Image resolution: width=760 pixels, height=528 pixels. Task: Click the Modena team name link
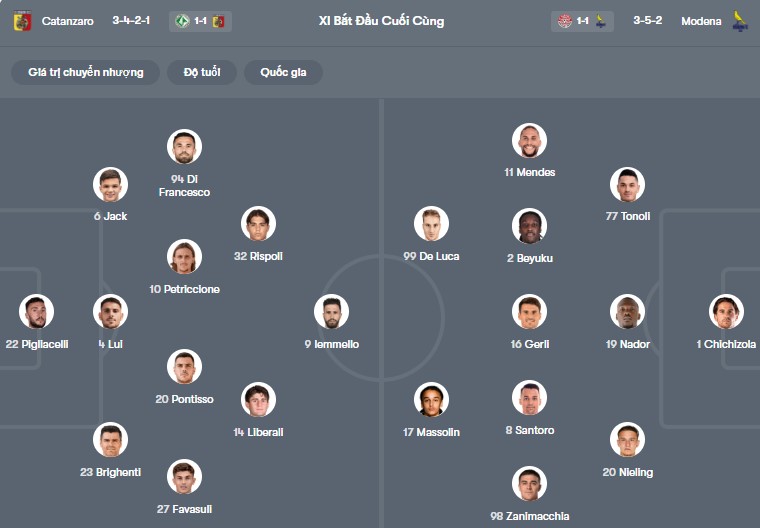point(701,21)
